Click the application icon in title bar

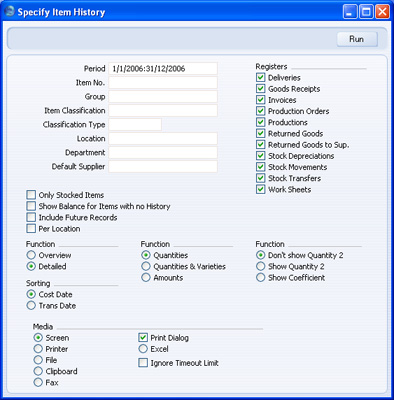coord(9,12)
